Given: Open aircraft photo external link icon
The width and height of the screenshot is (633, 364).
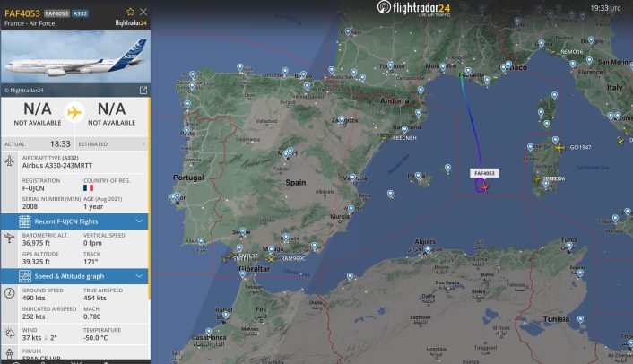Looking at the screenshot, I should tap(143, 91).
